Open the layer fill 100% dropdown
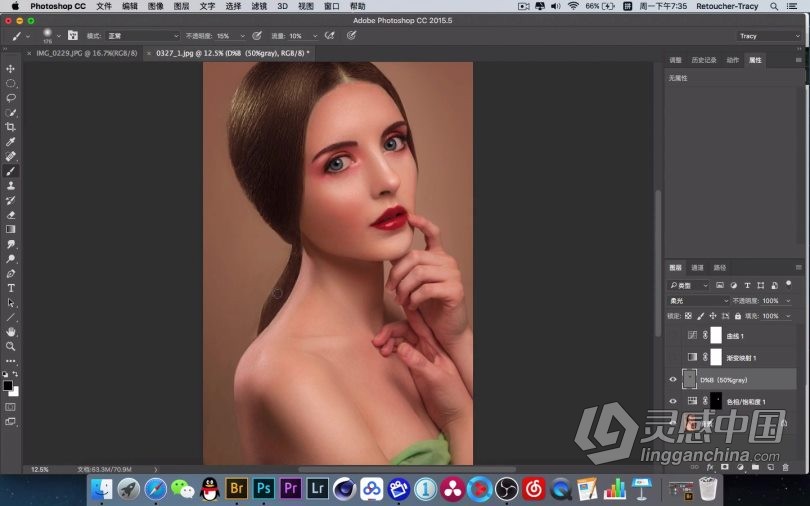810x506 pixels. [x=788, y=316]
